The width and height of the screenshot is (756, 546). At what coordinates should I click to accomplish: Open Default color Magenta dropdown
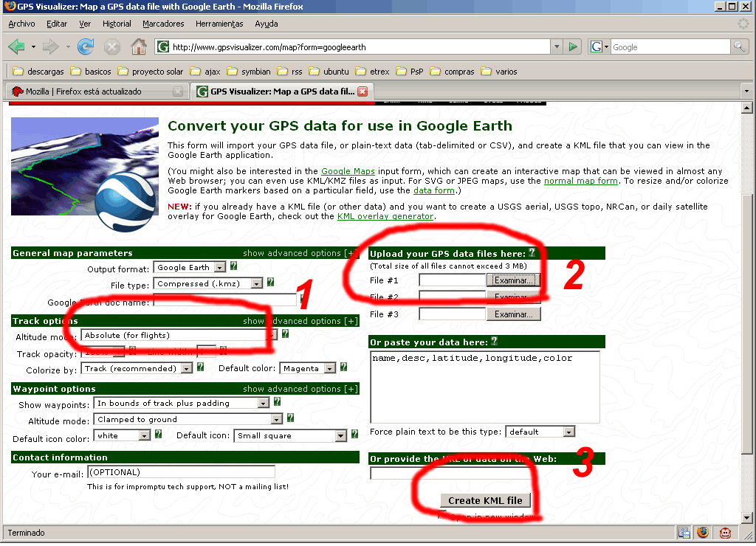[x=308, y=369]
